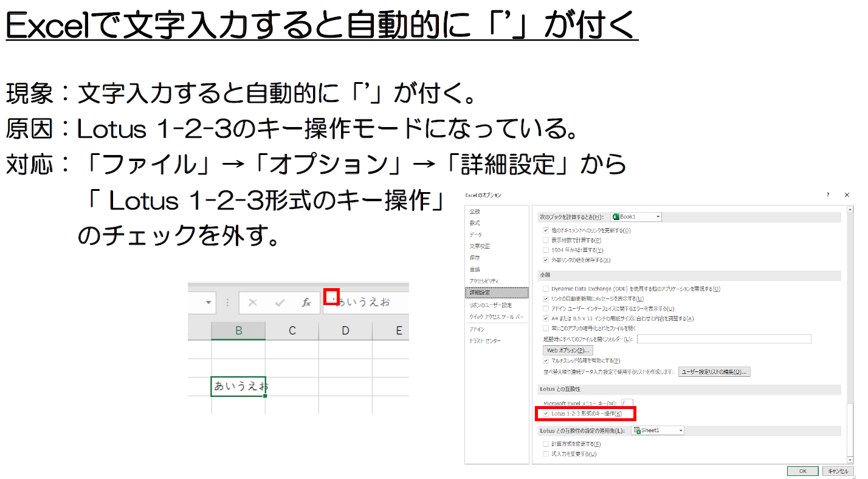This screenshot has height=479, width=868.
Task: Toggle アドイン ユーザー インターフェイス error checkbox
Action: 545,308
